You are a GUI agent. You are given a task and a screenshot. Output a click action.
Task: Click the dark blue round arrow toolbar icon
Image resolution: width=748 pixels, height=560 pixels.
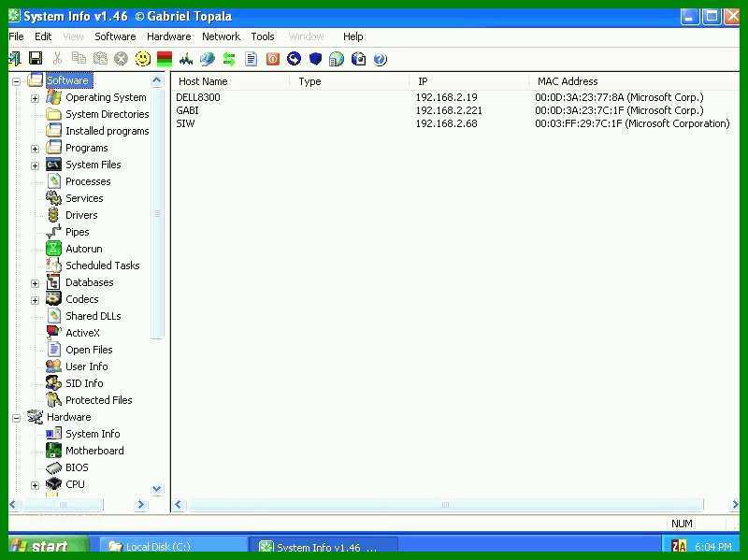pos(294,59)
